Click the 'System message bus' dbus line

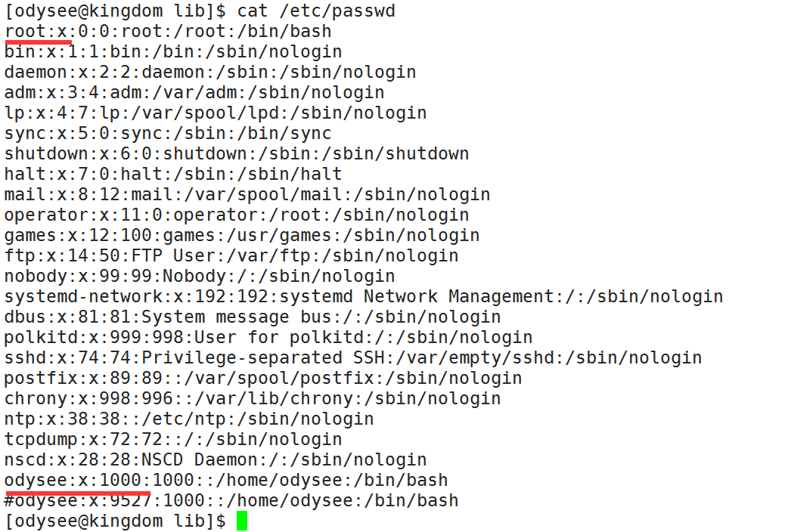point(253,317)
